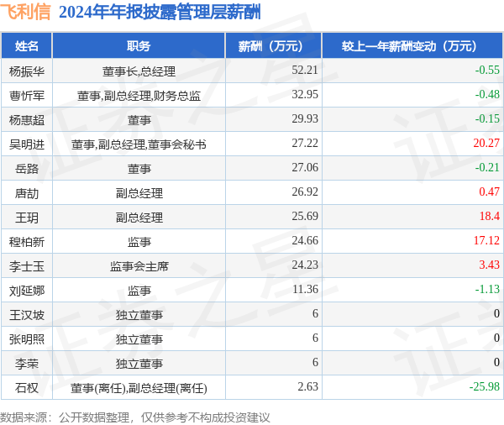Select the red change value 18.4
The image size is (504, 425).
pos(490,217)
